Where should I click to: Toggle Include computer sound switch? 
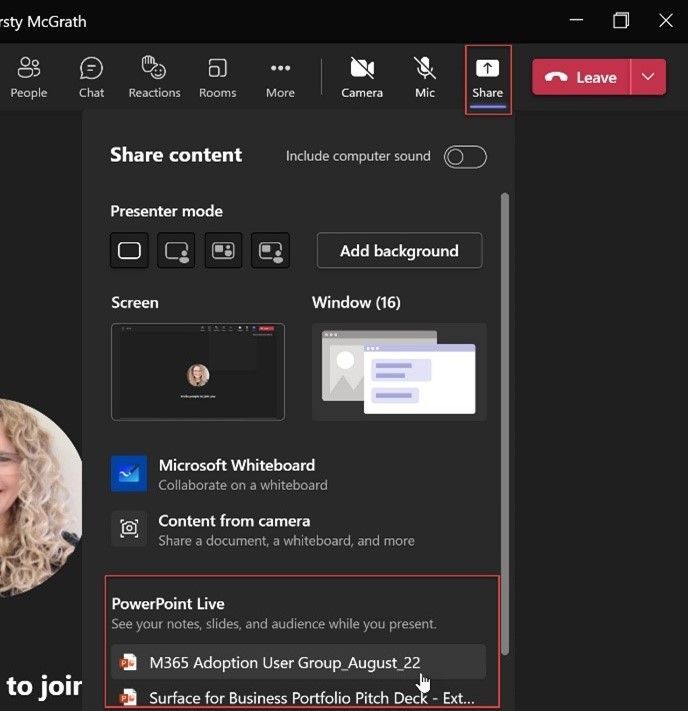pos(465,157)
